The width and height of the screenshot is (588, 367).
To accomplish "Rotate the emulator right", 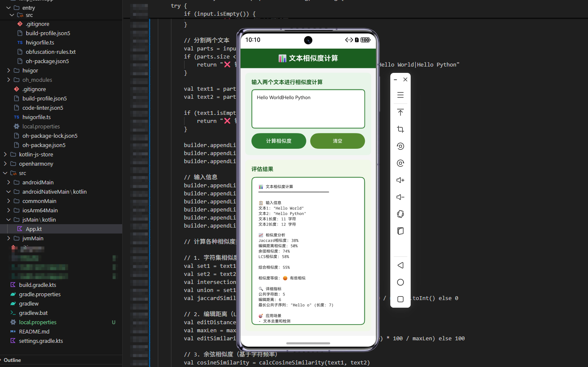I will click(x=400, y=163).
